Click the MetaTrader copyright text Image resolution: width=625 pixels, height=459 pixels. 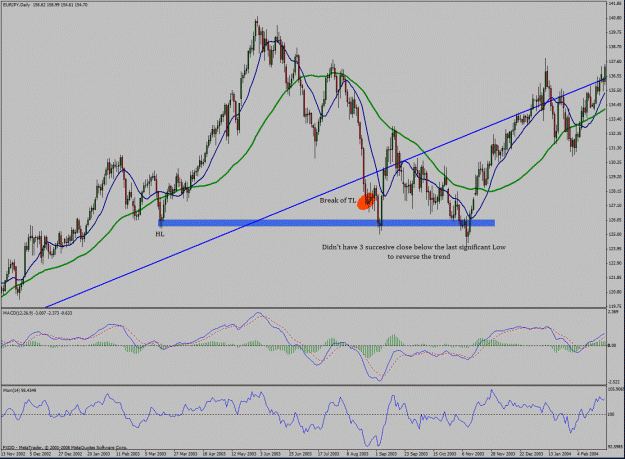[x=65, y=447]
